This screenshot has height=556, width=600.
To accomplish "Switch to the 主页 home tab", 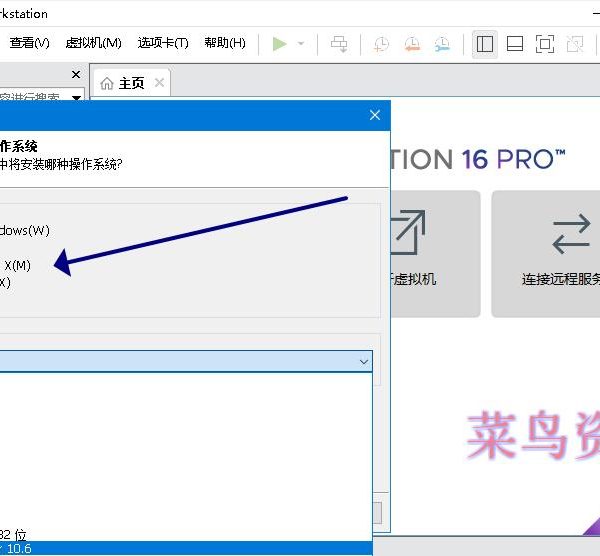I will coord(131,83).
